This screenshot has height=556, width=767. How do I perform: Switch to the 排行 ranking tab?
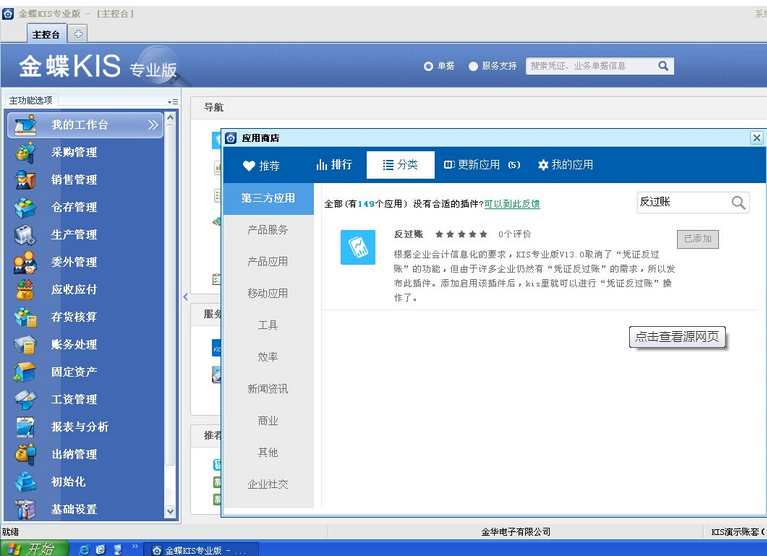point(334,164)
